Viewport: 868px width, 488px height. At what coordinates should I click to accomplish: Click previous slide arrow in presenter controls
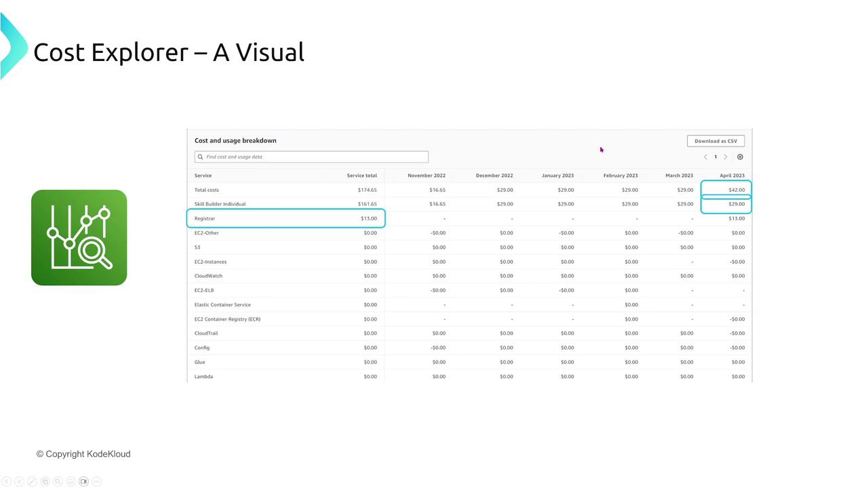[x=6, y=481]
